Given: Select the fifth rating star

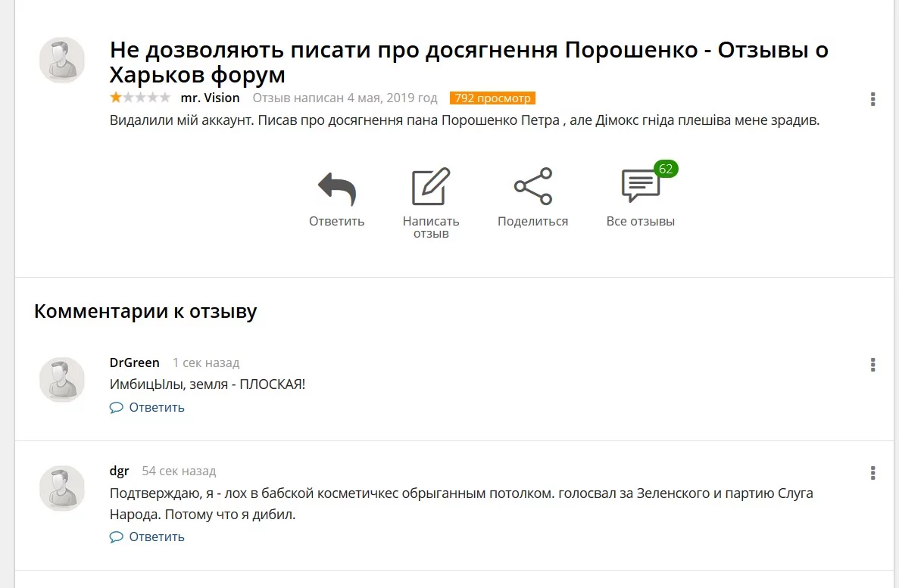Looking at the screenshot, I should pyautogui.click(x=164, y=97).
